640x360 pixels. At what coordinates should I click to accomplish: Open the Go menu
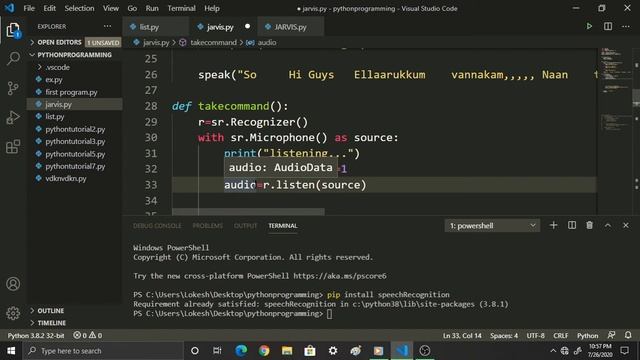(132, 8)
